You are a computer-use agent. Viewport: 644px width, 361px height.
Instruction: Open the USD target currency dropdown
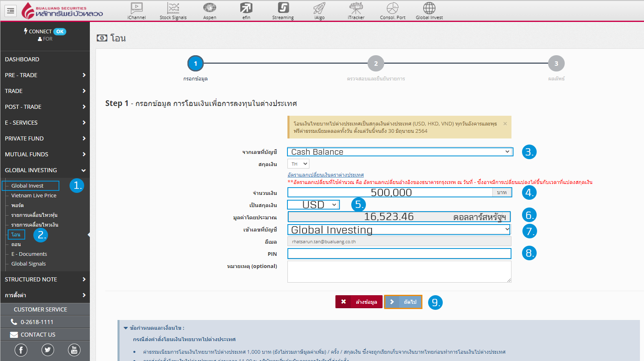click(313, 205)
